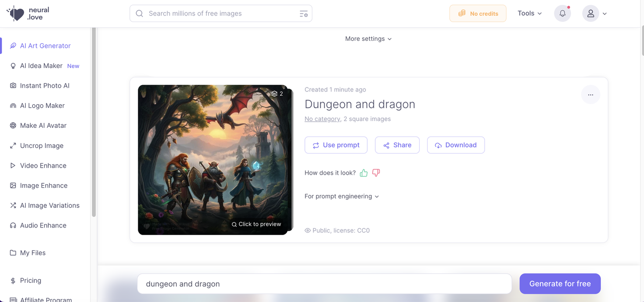Go to AI Image Variations
The height and width of the screenshot is (302, 644).
[50, 205]
